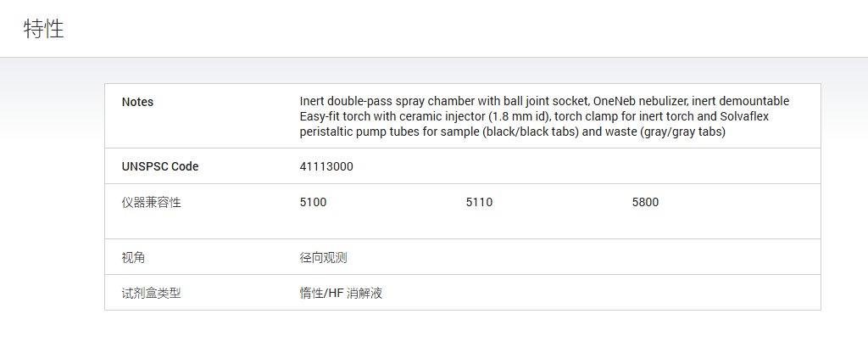The width and height of the screenshot is (868, 353).
Task: Select the Notes row label
Action: tap(137, 102)
